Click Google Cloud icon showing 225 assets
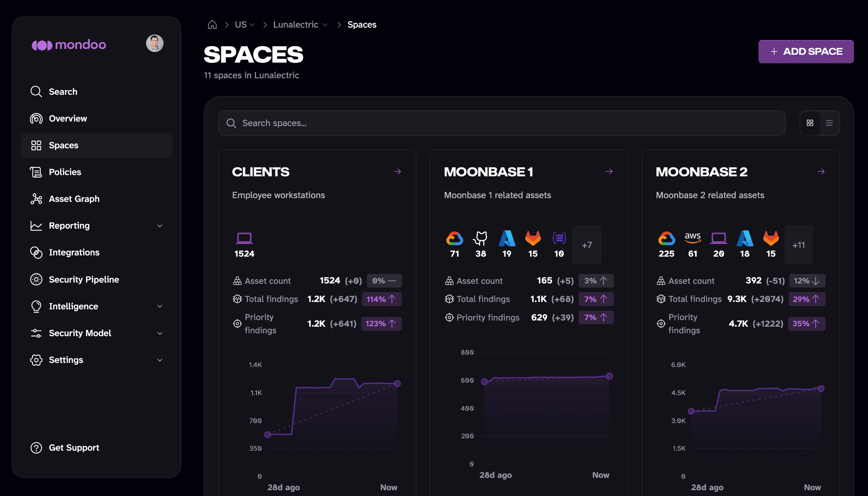This screenshot has height=496, width=868. tap(666, 238)
